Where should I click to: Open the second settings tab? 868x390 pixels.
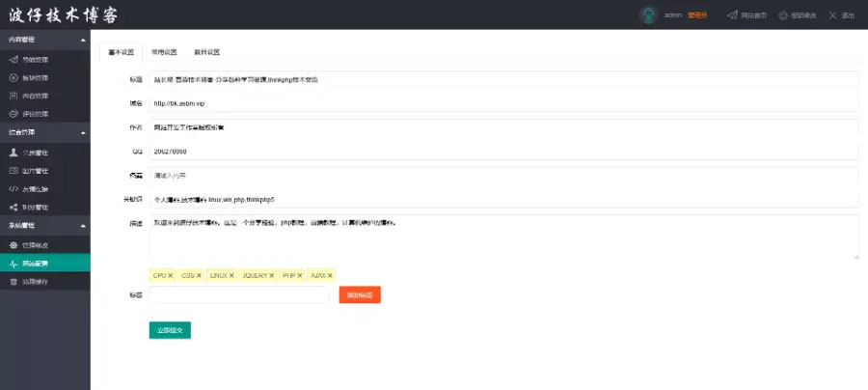(x=164, y=52)
